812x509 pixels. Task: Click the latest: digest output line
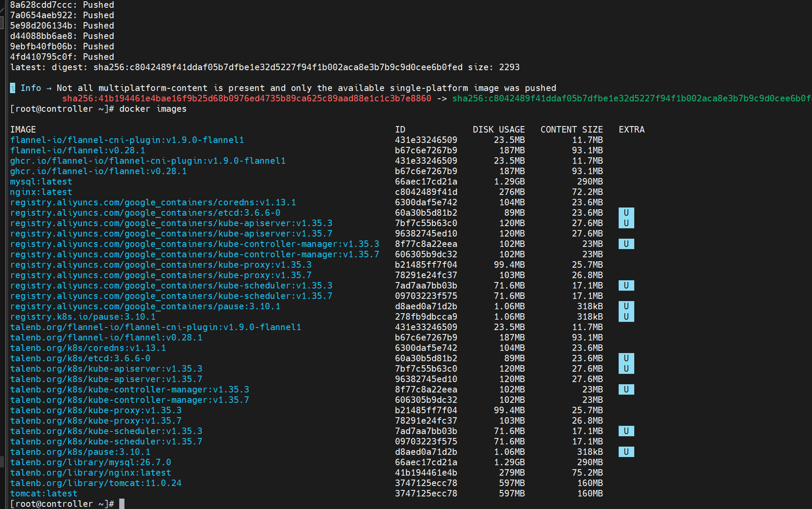[x=265, y=67]
